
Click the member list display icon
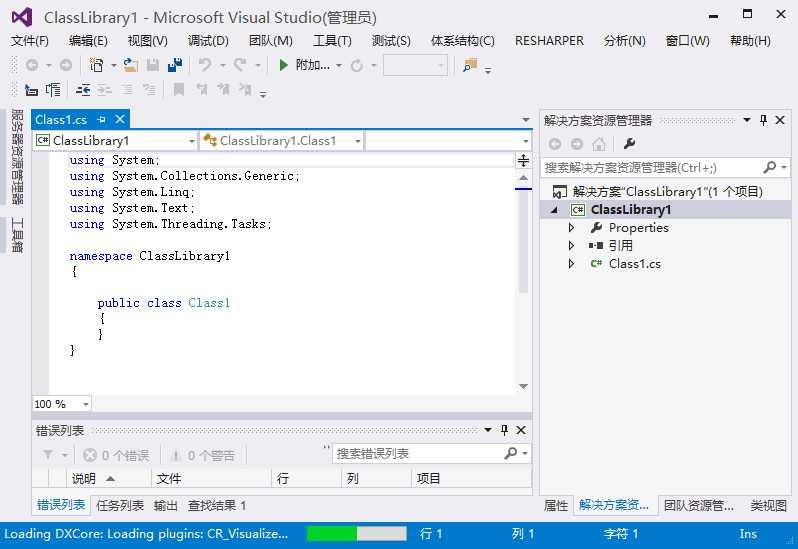[x=32, y=90]
